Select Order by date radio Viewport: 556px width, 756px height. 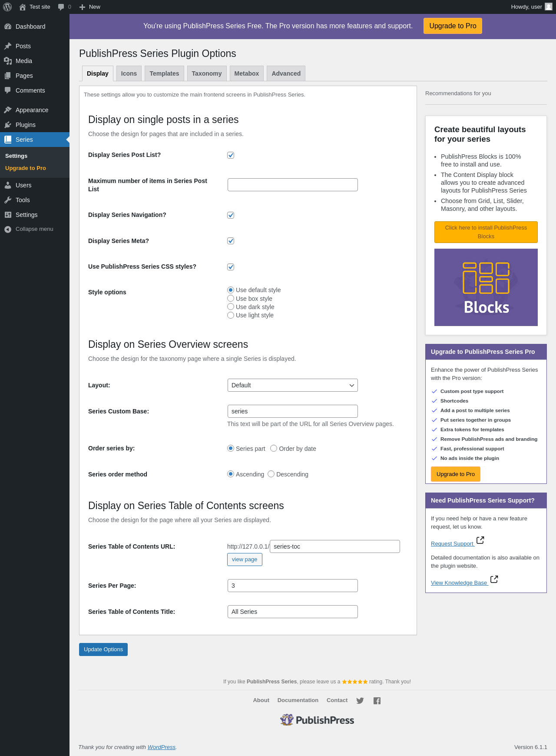(x=274, y=448)
